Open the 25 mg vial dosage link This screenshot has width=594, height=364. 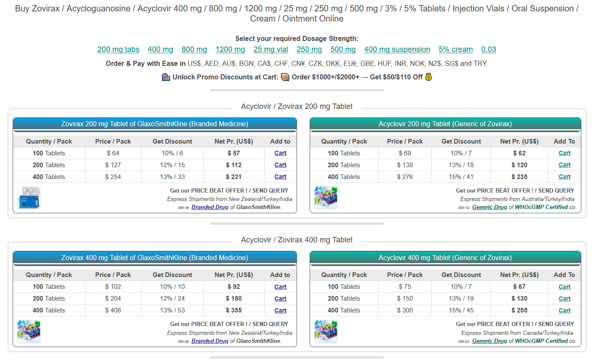[271, 49]
